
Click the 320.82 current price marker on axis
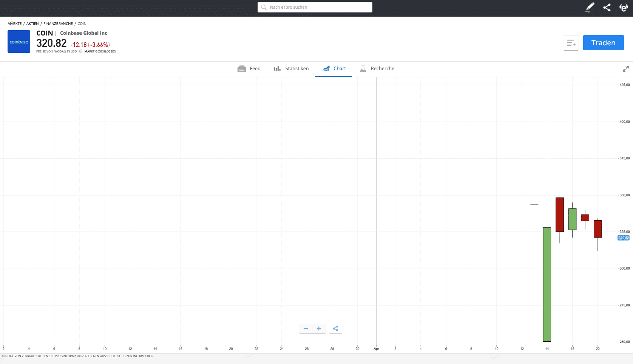click(x=624, y=238)
